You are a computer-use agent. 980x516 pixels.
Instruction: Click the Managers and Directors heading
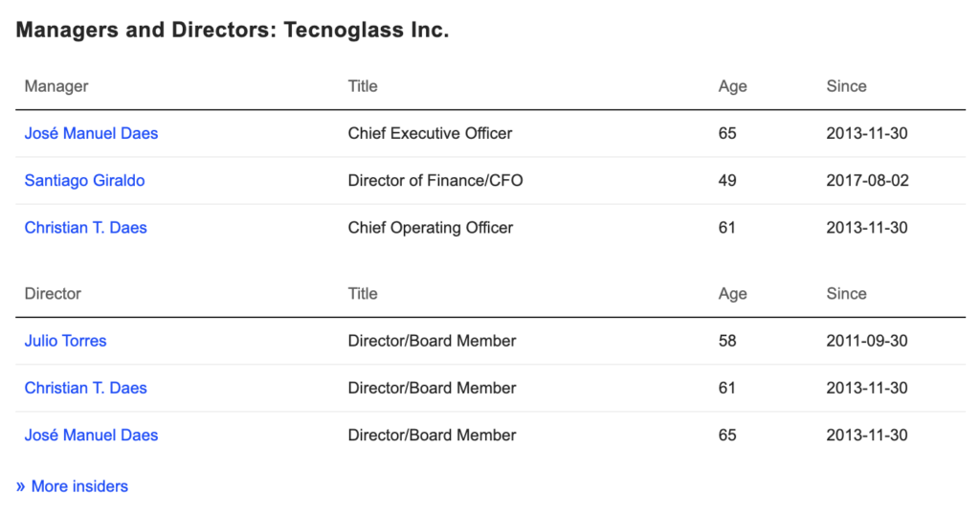(x=233, y=30)
